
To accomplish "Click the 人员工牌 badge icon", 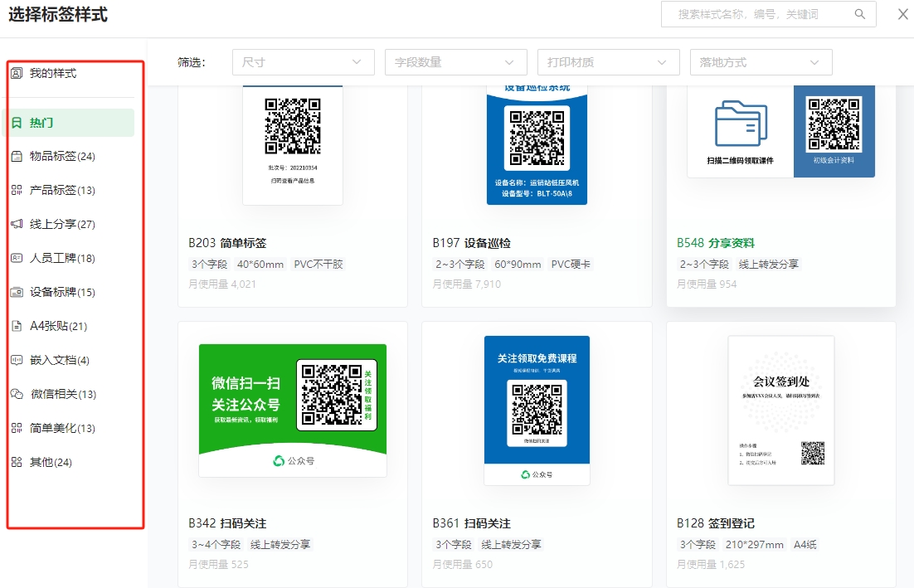I will [x=17, y=258].
